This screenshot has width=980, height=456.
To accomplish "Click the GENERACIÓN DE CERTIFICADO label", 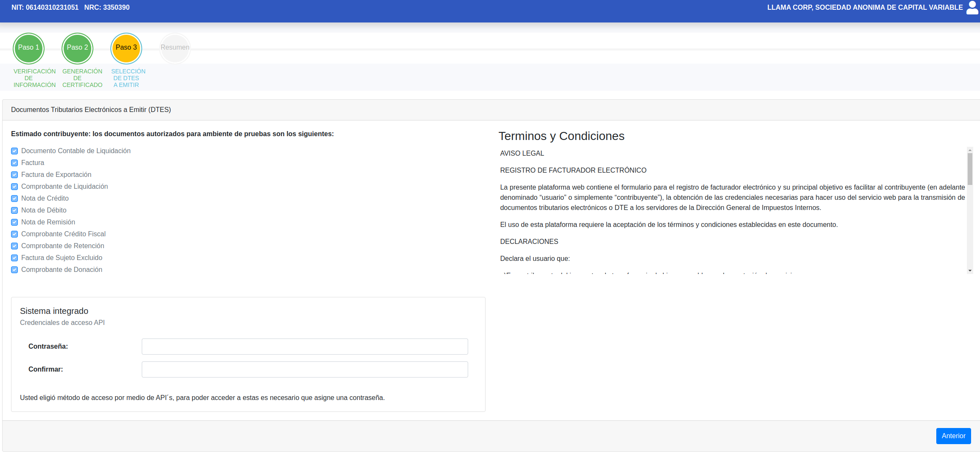I will pyautogui.click(x=82, y=78).
